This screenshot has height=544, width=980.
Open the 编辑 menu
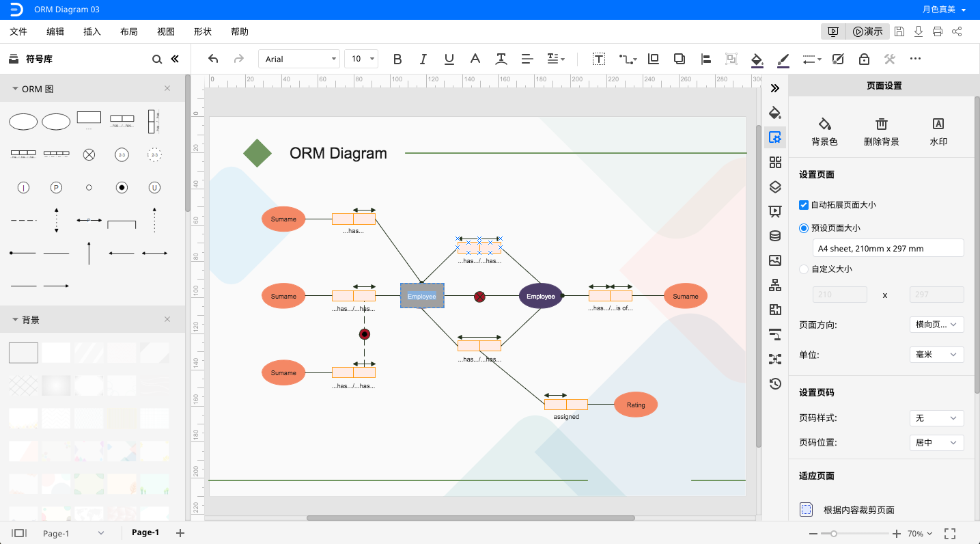pyautogui.click(x=55, y=31)
